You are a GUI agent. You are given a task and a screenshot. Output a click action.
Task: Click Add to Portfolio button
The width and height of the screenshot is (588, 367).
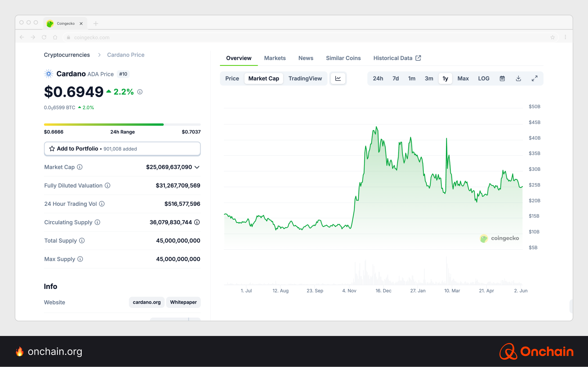(x=122, y=149)
